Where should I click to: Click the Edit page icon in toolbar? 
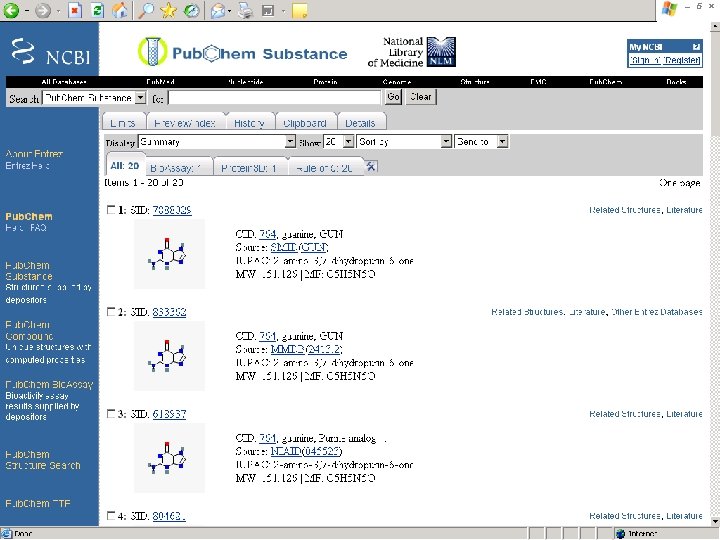click(x=268, y=10)
